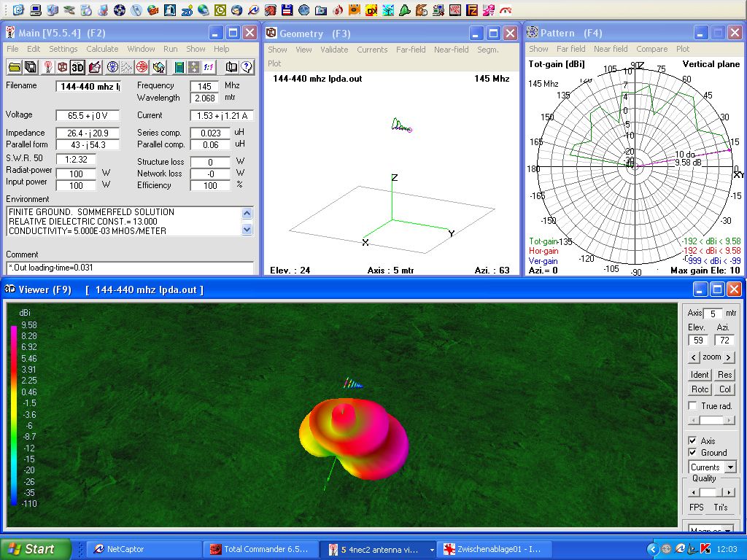Open the help question mark icon

[247, 67]
